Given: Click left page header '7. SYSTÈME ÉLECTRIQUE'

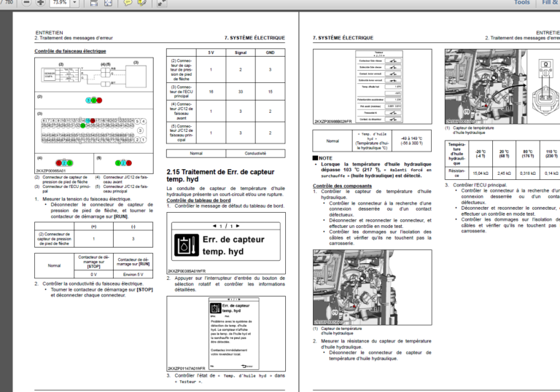Looking at the screenshot, I should click(254, 37).
